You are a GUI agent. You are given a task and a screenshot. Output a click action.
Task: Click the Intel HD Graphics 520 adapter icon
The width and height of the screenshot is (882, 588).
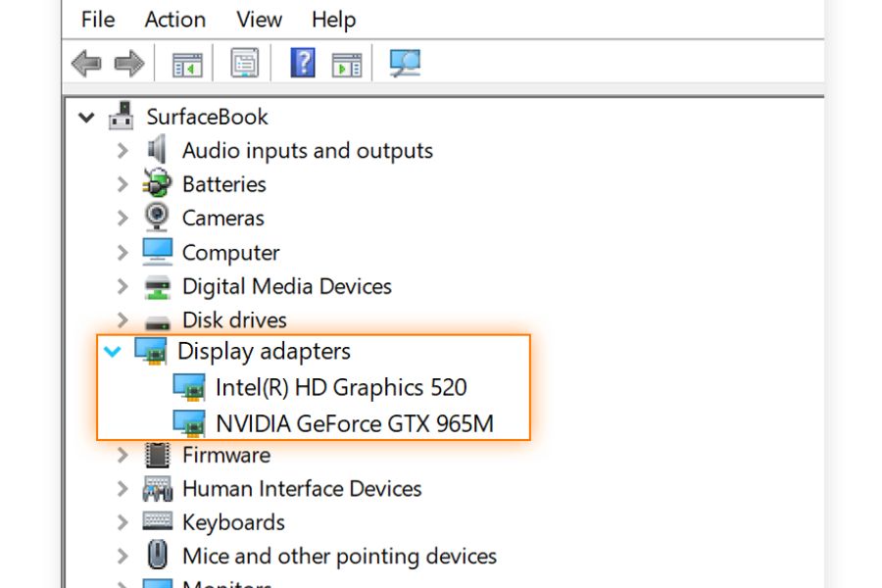pyautogui.click(x=188, y=387)
